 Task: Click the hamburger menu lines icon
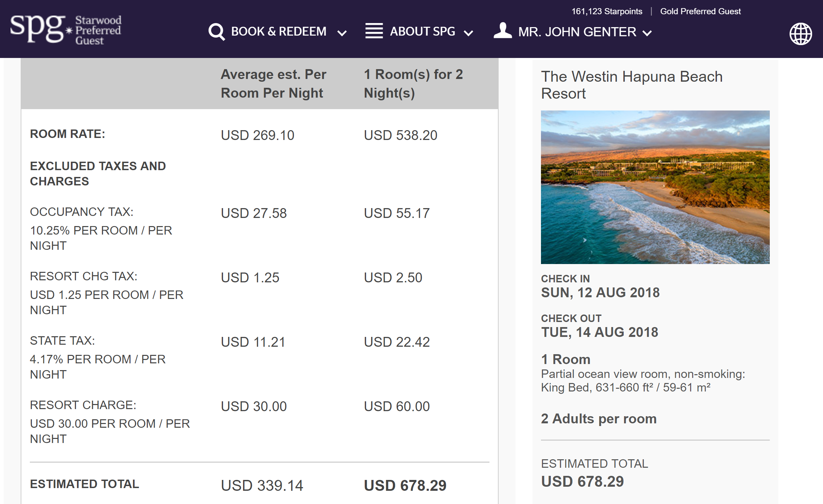point(374,31)
